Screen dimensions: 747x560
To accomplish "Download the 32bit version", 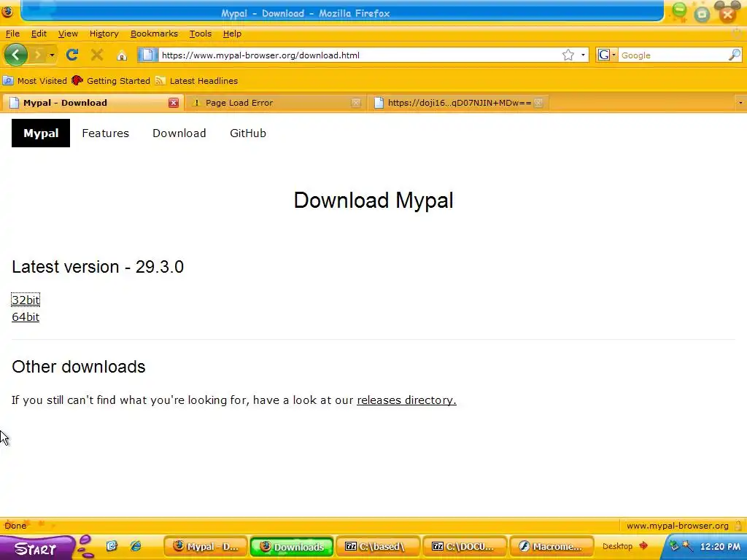I will click(26, 300).
